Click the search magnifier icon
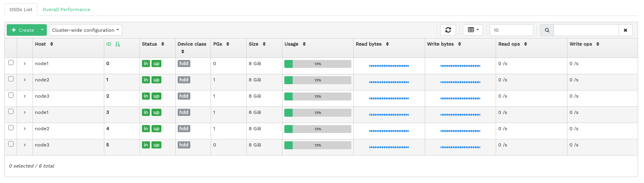This screenshot has height=183, width=644. coord(547,30)
